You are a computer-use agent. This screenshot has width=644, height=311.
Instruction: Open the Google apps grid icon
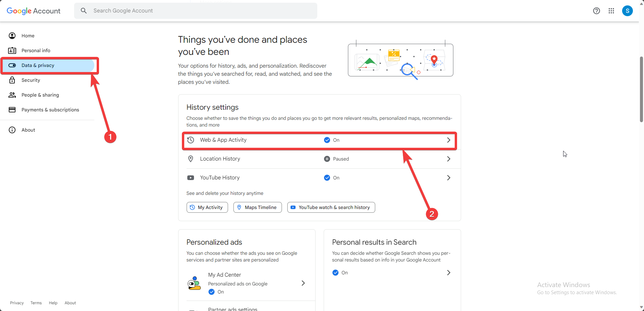coord(611,11)
